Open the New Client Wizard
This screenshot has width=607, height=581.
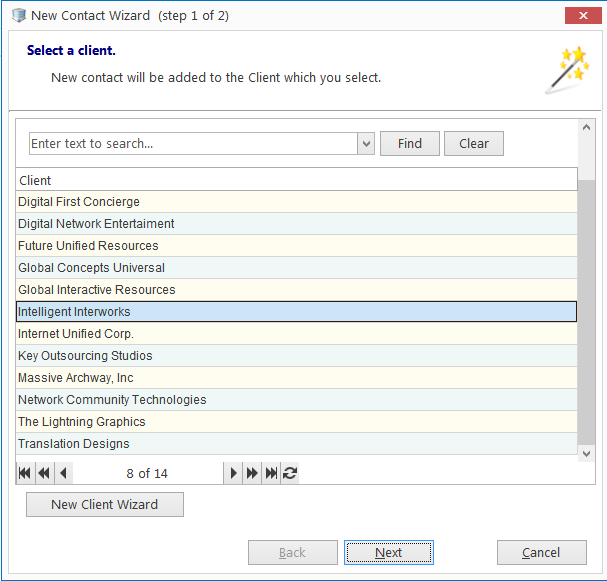coord(105,504)
